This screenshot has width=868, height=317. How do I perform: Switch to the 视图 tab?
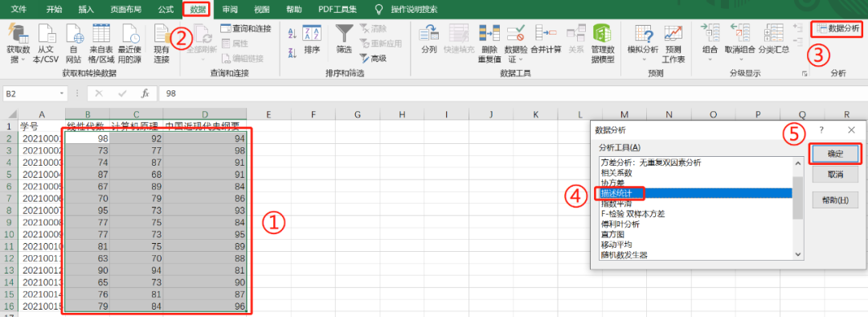pyautogui.click(x=262, y=9)
